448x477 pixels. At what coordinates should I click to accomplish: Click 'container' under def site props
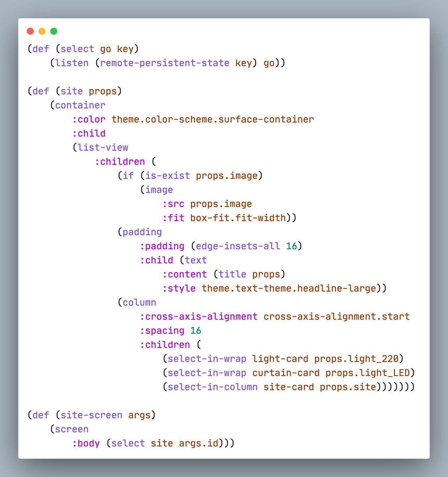click(80, 105)
